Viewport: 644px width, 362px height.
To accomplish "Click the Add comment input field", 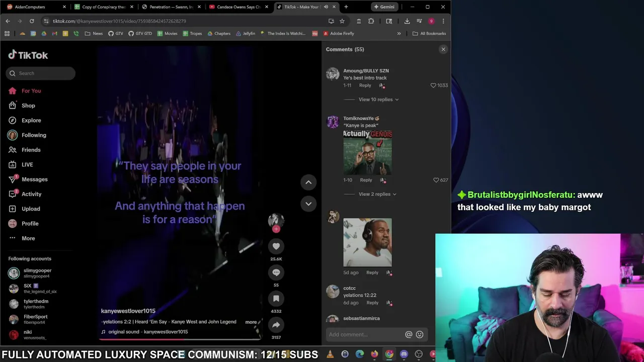I will (365, 334).
